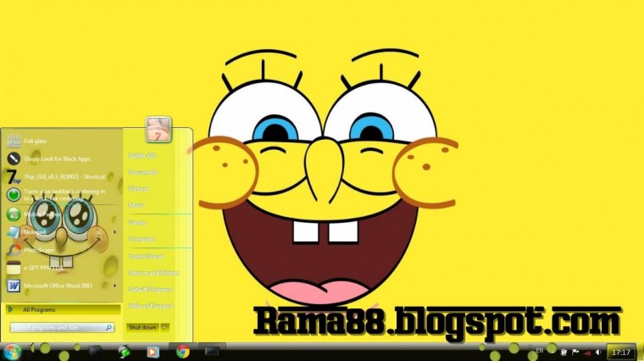Click the e-SPT PPN icon

coord(14,268)
